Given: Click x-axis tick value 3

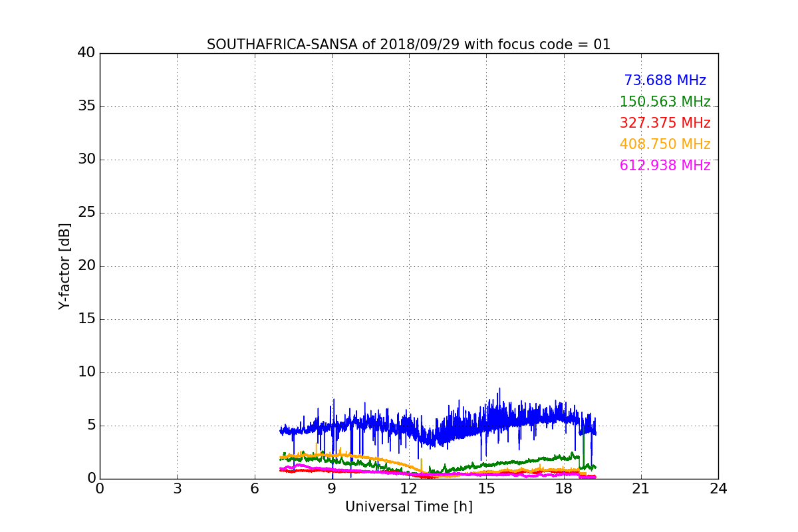Looking at the screenshot, I should [x=177, y=488].
